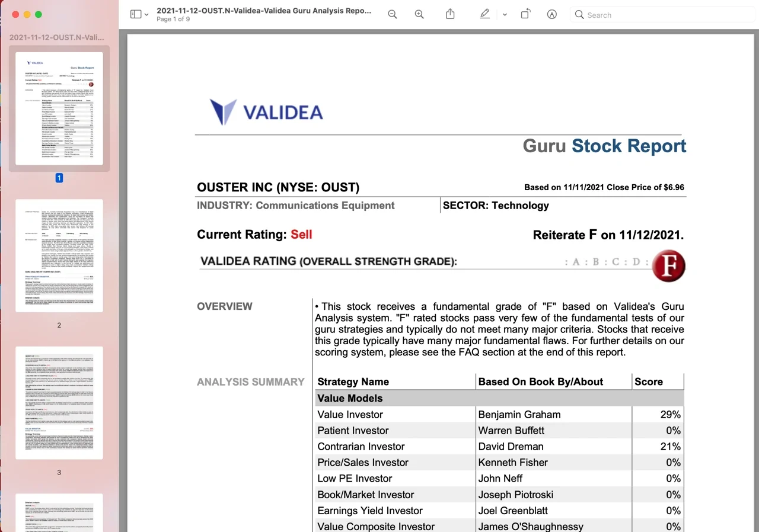The height and width of the screenshot is (532, 759).
Task: Open the sidebar view options chevron
Action: pyautogui.click(x=146, y=15)
